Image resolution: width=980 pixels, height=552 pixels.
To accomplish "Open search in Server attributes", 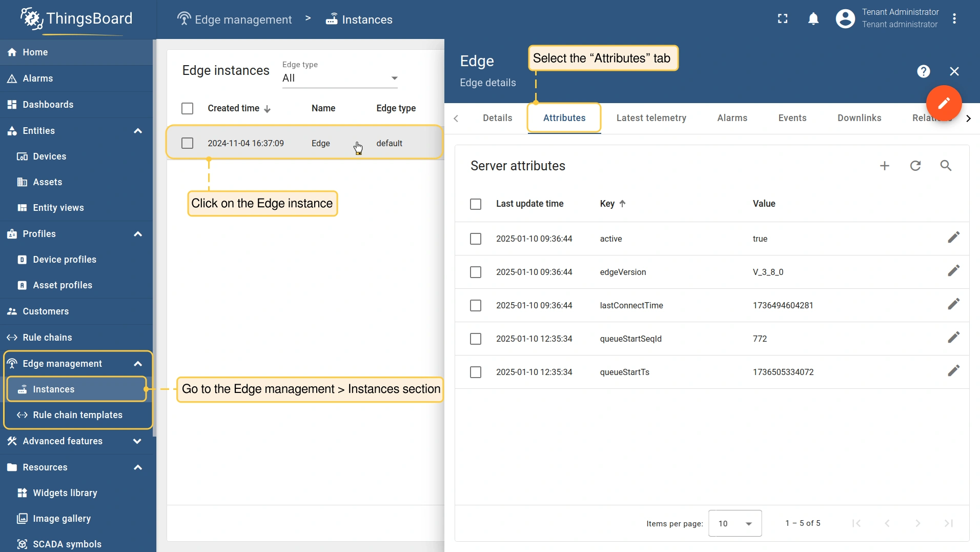I will pos(946,166).
